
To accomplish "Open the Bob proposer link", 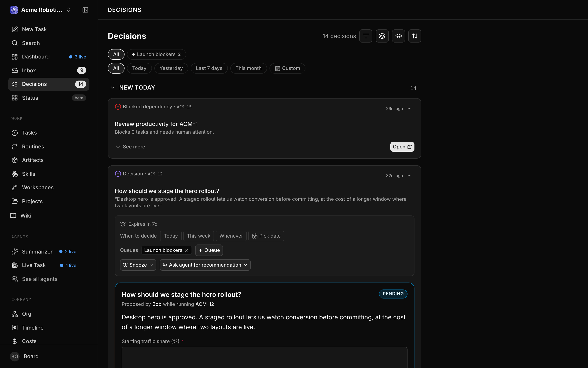I will pos(157,304).
